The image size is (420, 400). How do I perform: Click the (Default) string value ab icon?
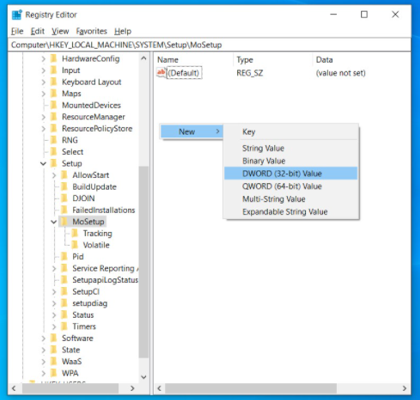pos(161,73)
